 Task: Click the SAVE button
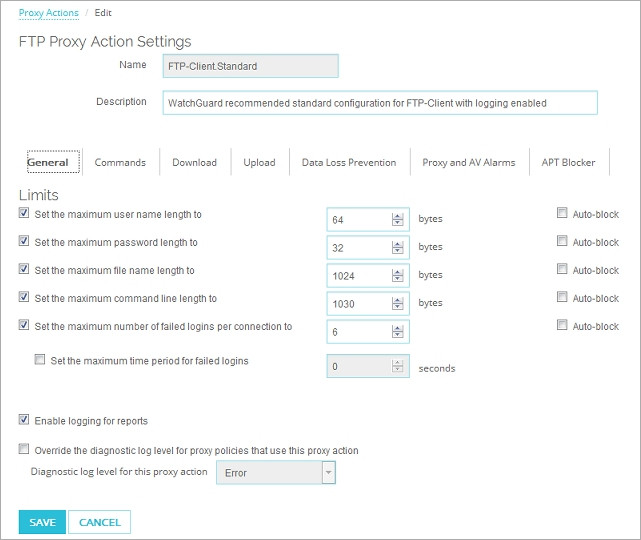(42, 522)
